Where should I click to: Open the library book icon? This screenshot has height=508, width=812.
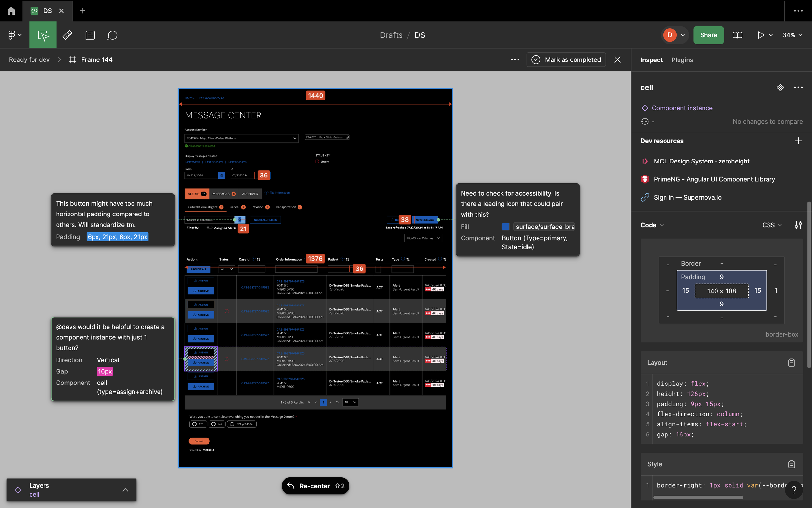click(x=737, y=35)
